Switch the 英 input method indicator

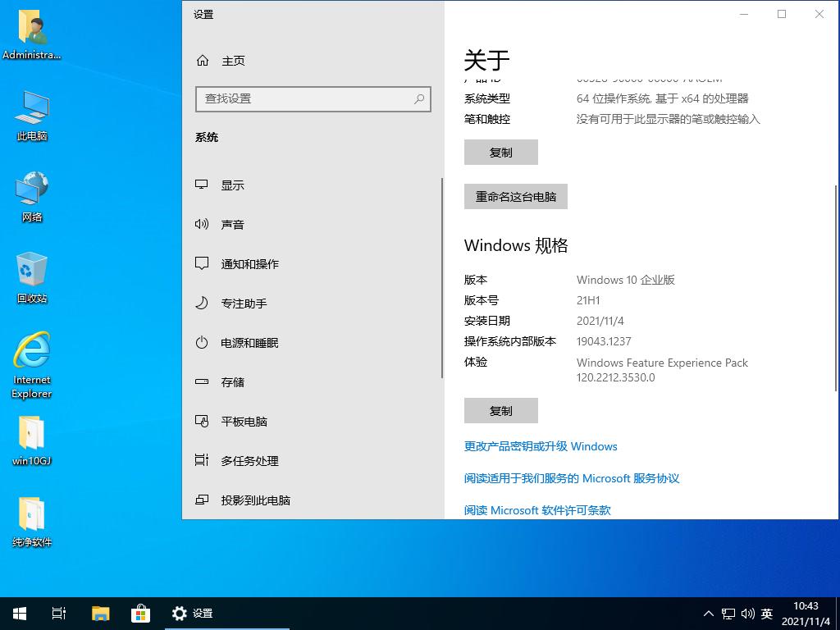coord(767,614)
